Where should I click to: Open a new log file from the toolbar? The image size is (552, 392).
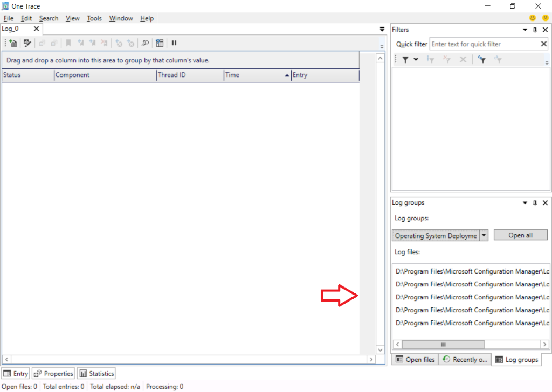(13, 43)
